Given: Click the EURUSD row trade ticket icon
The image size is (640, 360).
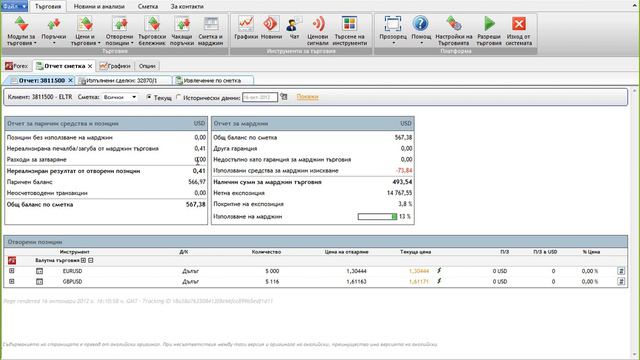Looking at the screenshot, I should tap(39, 271).
